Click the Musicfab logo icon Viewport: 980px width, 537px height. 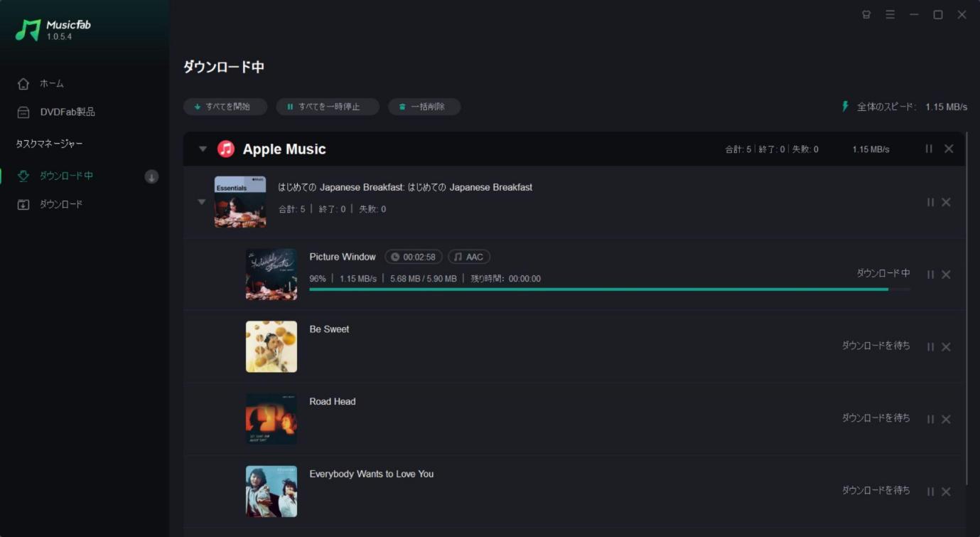(x=28, y=29)
